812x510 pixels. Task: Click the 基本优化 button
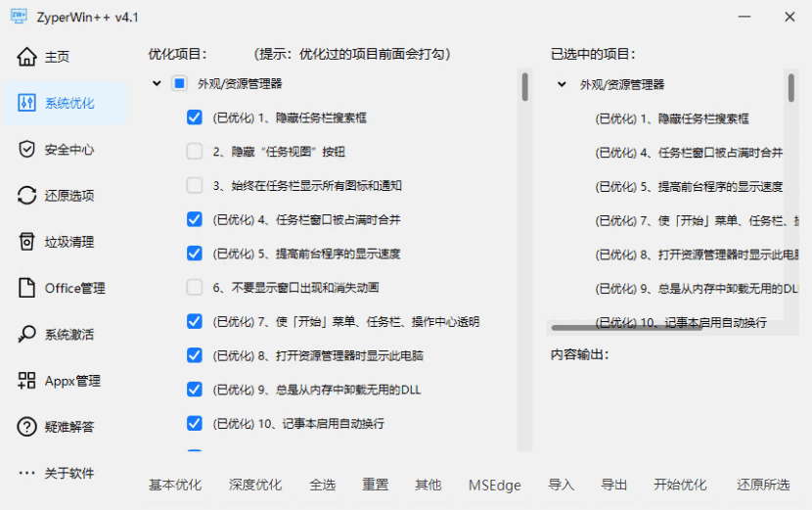point(175,486)
